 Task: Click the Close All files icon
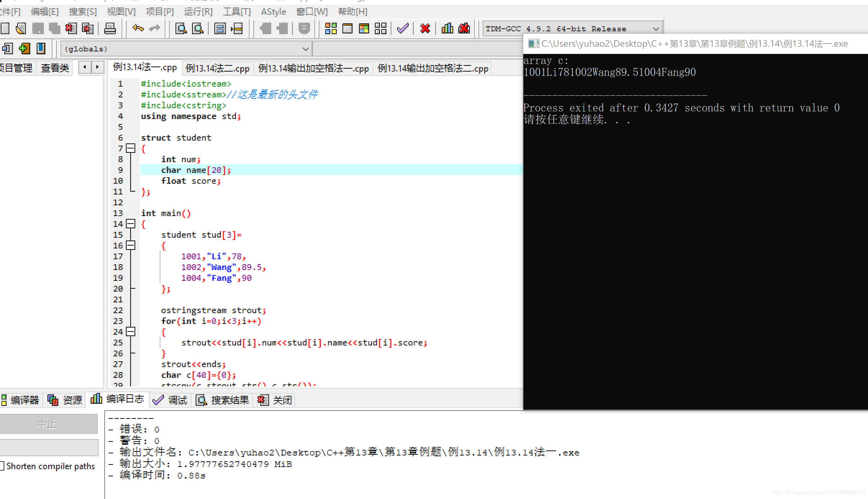[x=88, y=28]
